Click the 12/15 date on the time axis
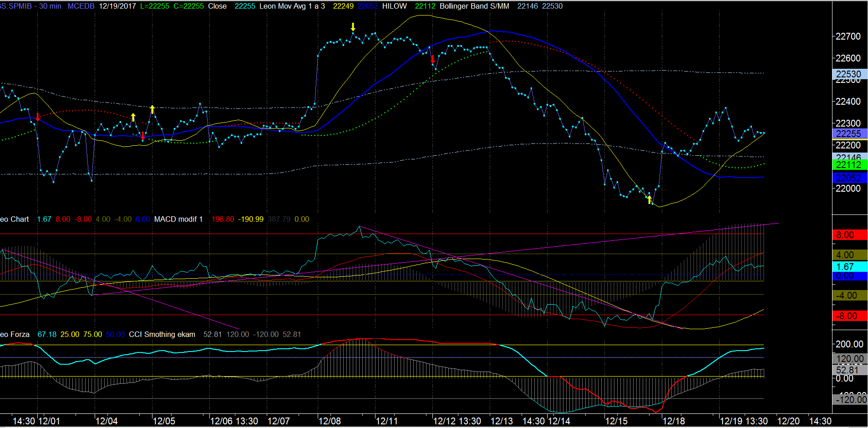Image resolution: width=868 pixels, height=428 pixels. coord(616,421)
